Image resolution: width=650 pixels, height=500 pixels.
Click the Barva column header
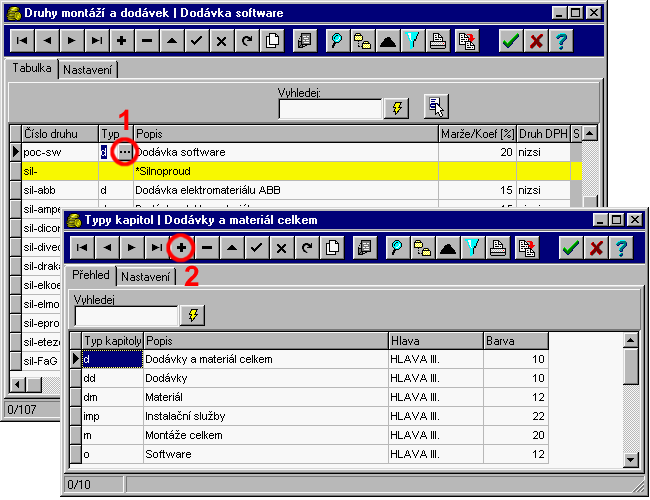(x=515, y=340)
